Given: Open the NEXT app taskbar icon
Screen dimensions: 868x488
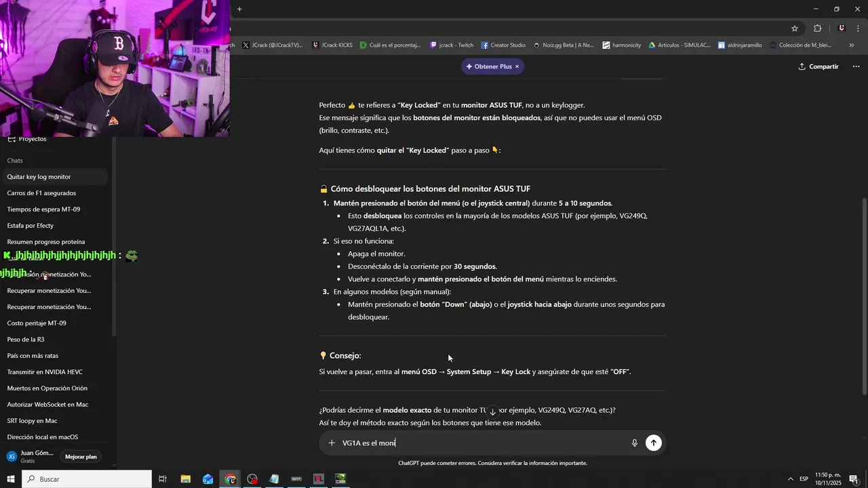Looking at the screenshot, I should (296, 479).
